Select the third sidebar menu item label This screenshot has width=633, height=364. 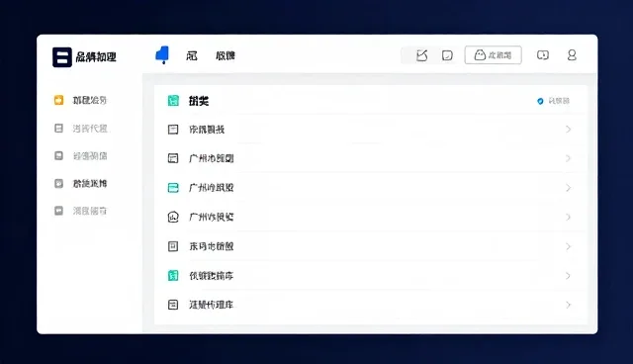90,155
